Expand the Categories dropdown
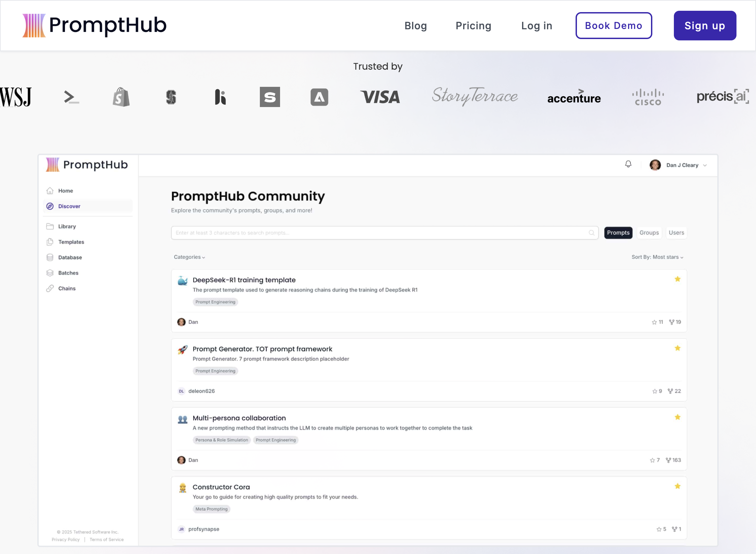 pyautogui.click(x=190, y=257)
